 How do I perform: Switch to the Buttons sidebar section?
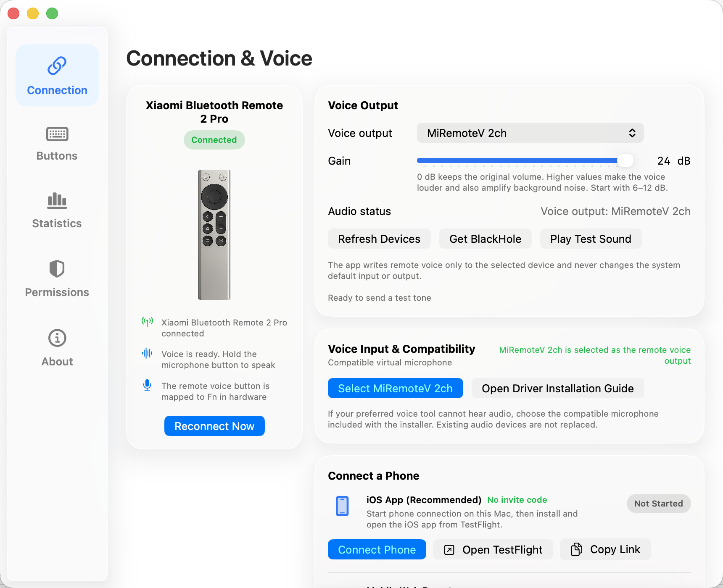click(x=57, y=144)
